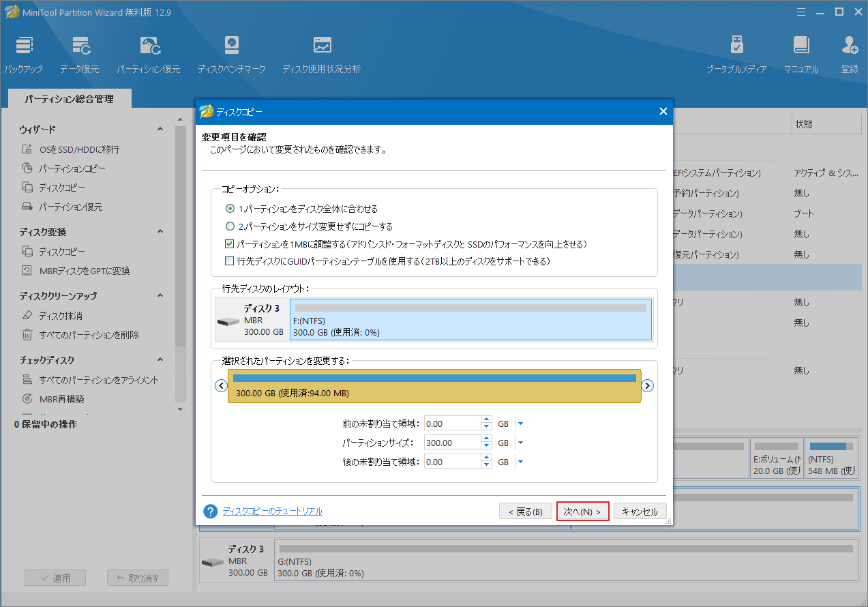The height and width of the screenshot is (607, 868).
Task: Click the right arrow beside the partition bar
Action: (648, 385)
